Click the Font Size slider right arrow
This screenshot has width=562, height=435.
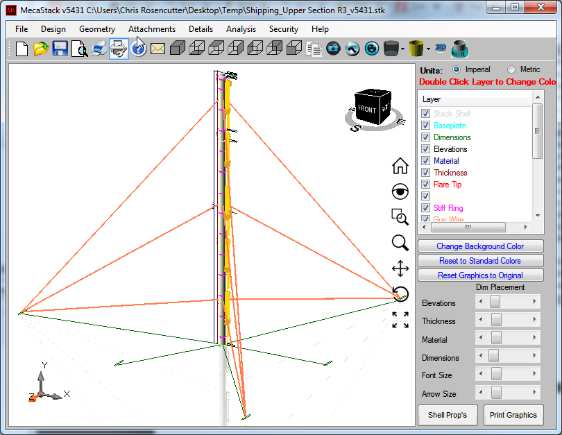point(534,374)
